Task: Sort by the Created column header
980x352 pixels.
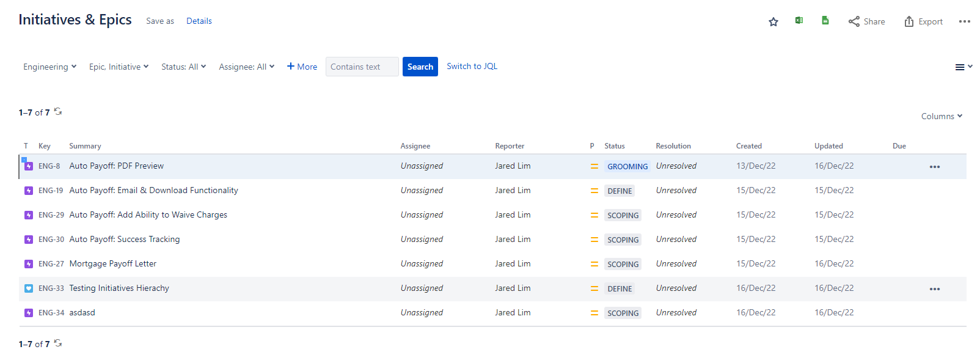Action: [x=749, y=146]
